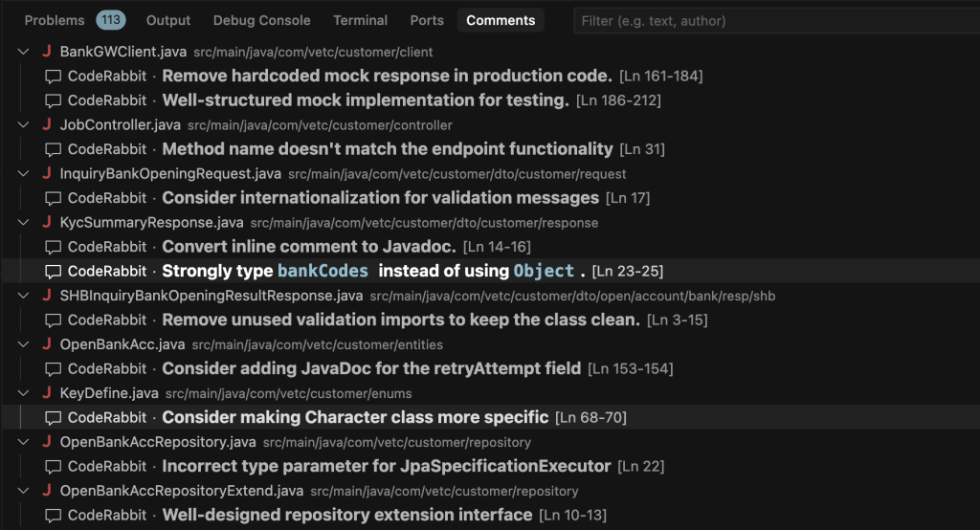Click the Java icon beside OpenBankAcc.java
The height and width of the screenshot is (530, 980).
pyautogui.click(x=47, y=343)
